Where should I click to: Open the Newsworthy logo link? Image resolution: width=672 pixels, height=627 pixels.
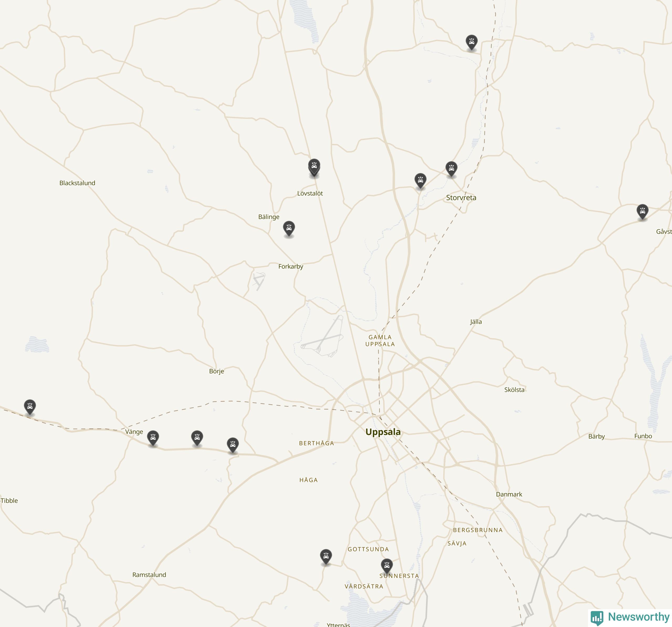click(x=631, y=617)
